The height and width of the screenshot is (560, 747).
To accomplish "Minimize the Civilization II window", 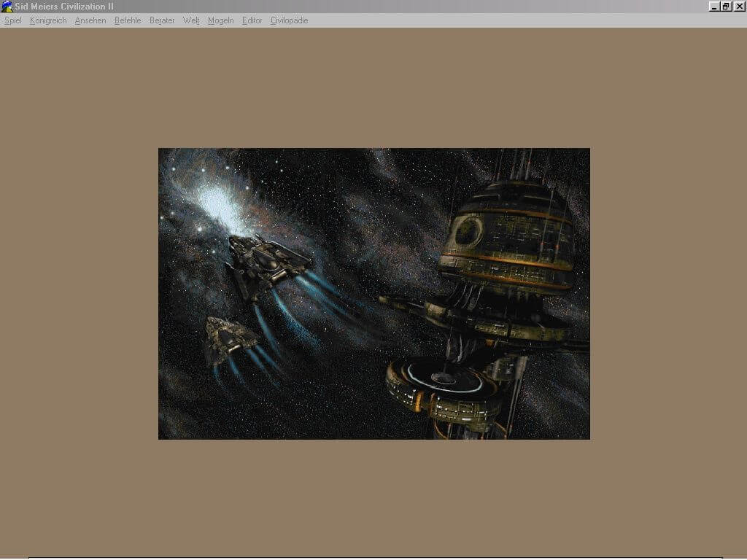I will click(x=714, y=6).
